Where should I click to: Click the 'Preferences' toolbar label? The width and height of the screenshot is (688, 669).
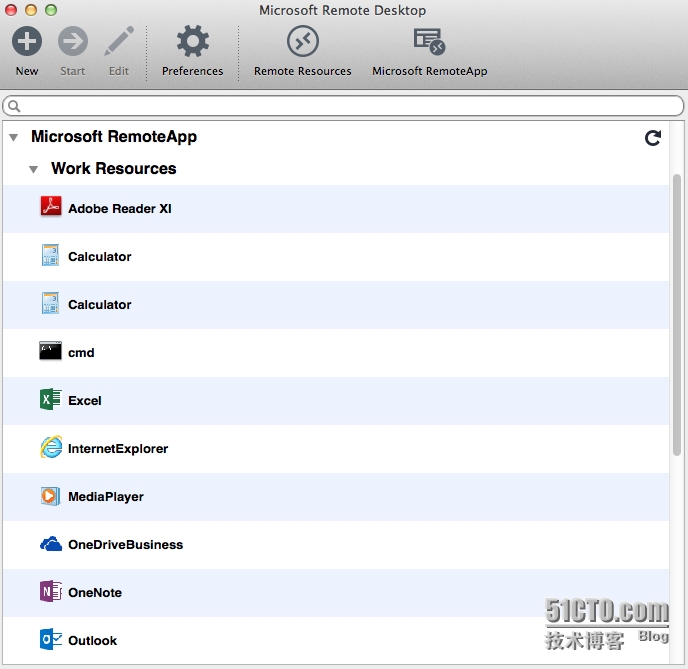pos(193,71)
